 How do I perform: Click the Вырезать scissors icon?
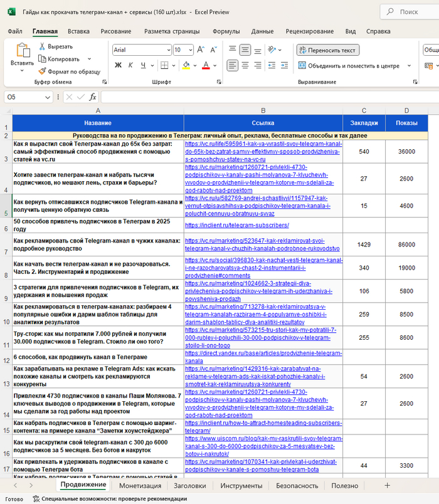click(42, 46)
